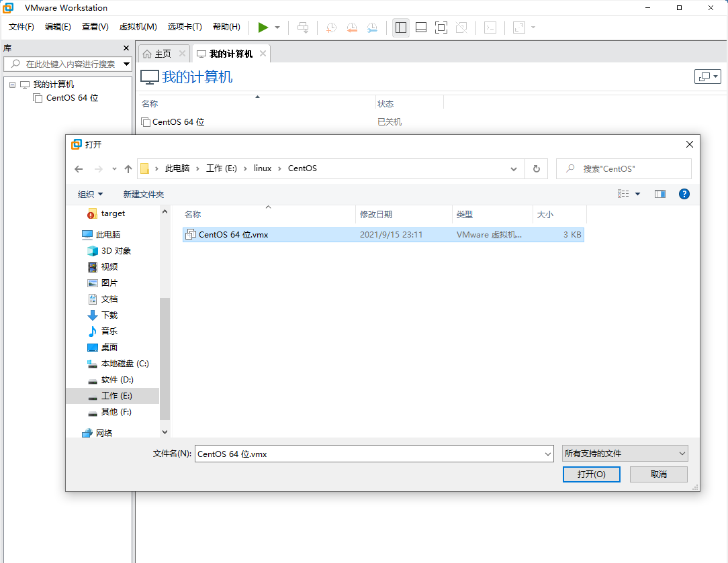Click the blue help question icon
728x563 pixels.
(x=684, y=194)
